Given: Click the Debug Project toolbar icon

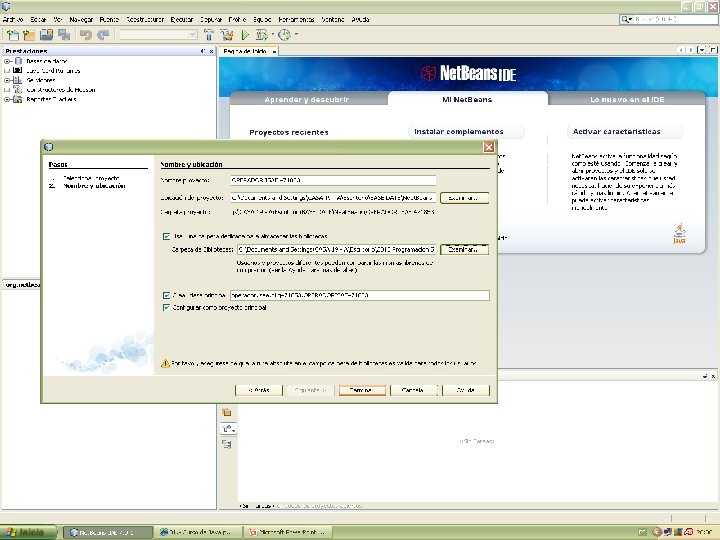Looking at the screenshot, I should pyautogui.click(x=261, y=34).
